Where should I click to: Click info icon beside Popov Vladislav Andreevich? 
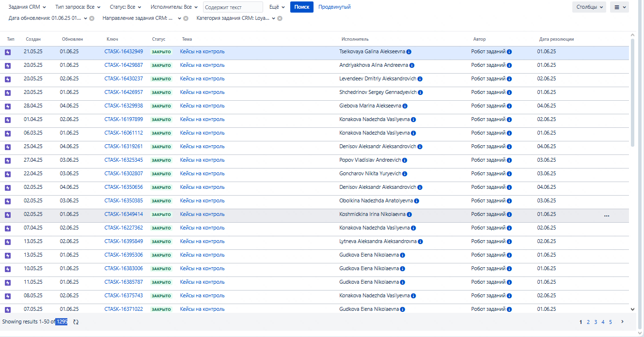[x=405, y=160]
